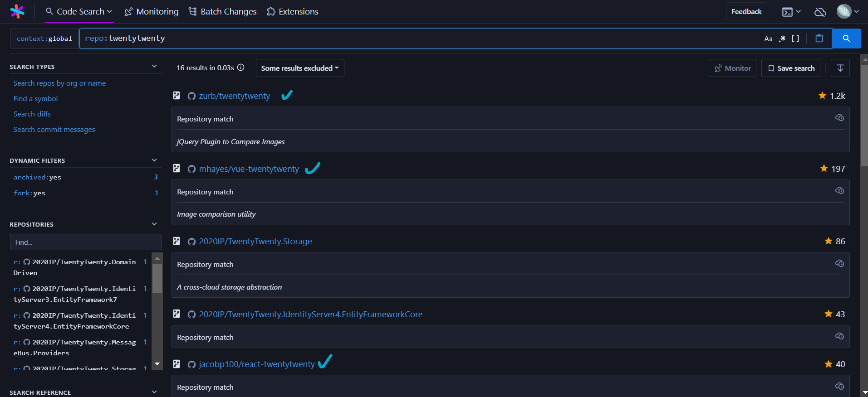Click Search repos by org or name
Viewport: 868px width, 397px height.
[59, 83]
